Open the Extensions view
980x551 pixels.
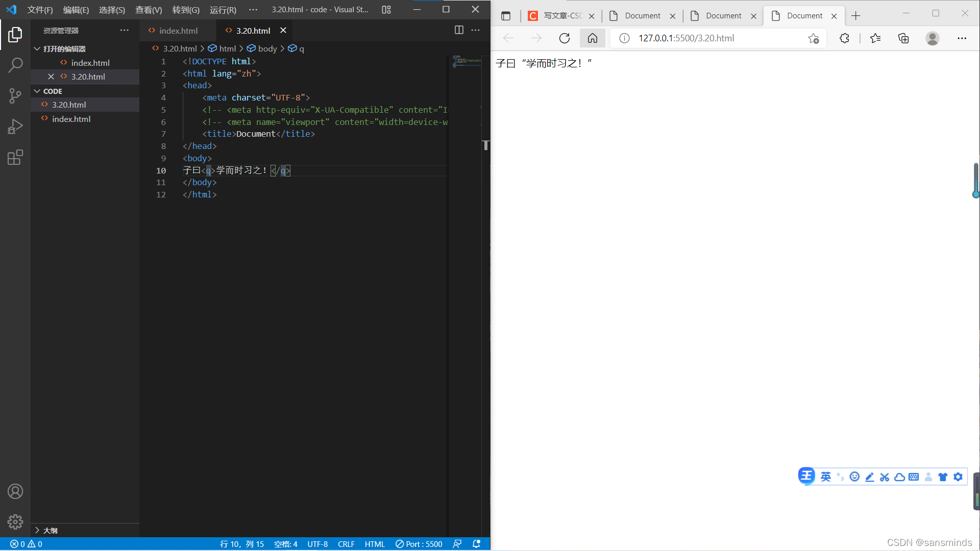point(15,157)
